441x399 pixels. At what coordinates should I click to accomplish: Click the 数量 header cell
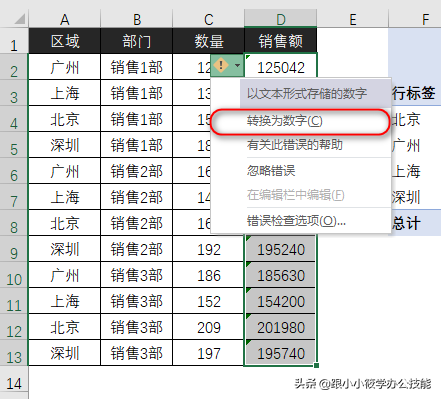[x=209, y=41]
